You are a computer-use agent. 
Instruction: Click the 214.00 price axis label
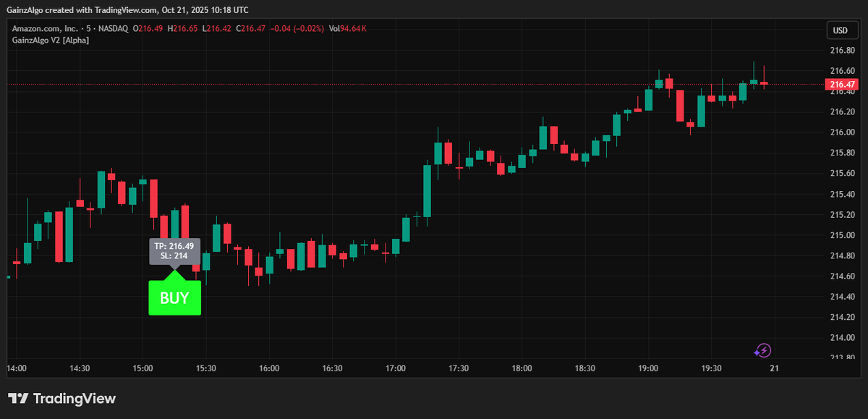[842, 338]
